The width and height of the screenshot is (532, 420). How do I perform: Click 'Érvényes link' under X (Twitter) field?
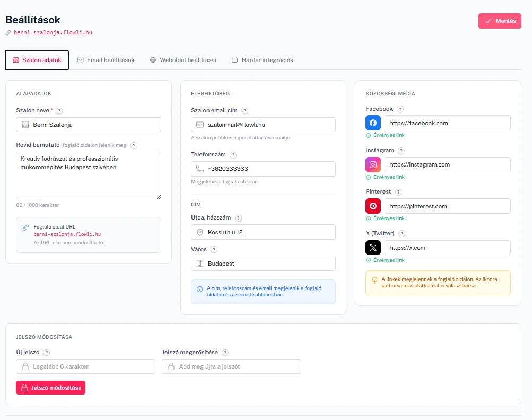[389, 260]
